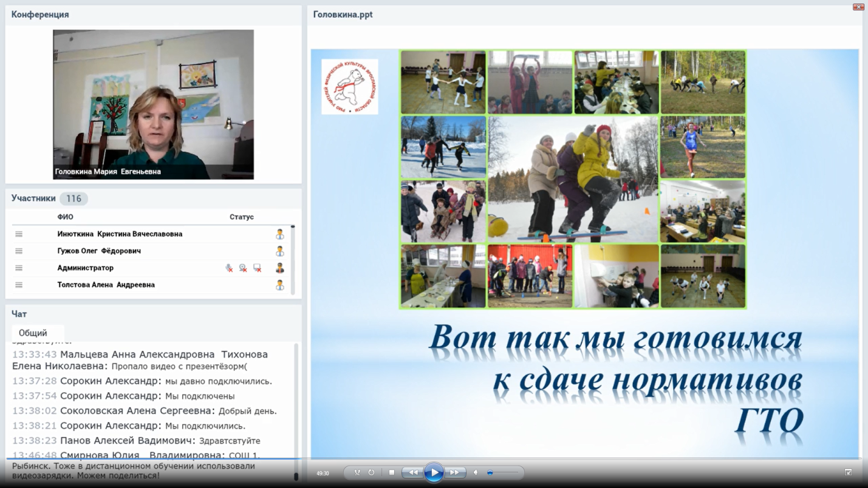Click participant name Инюткина Кристина Вячеславовна

(x=120, y=234)
